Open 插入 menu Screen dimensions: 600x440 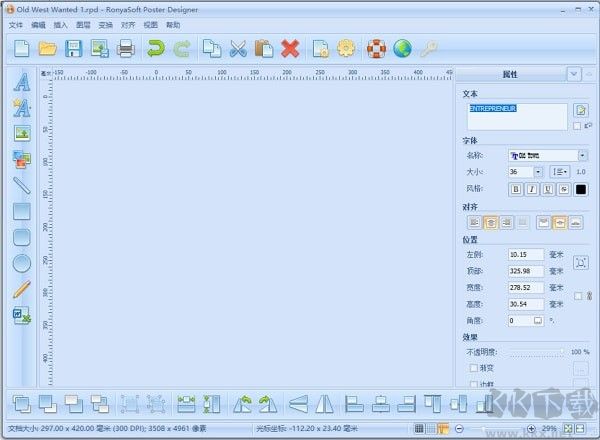(x=60, y=25)
